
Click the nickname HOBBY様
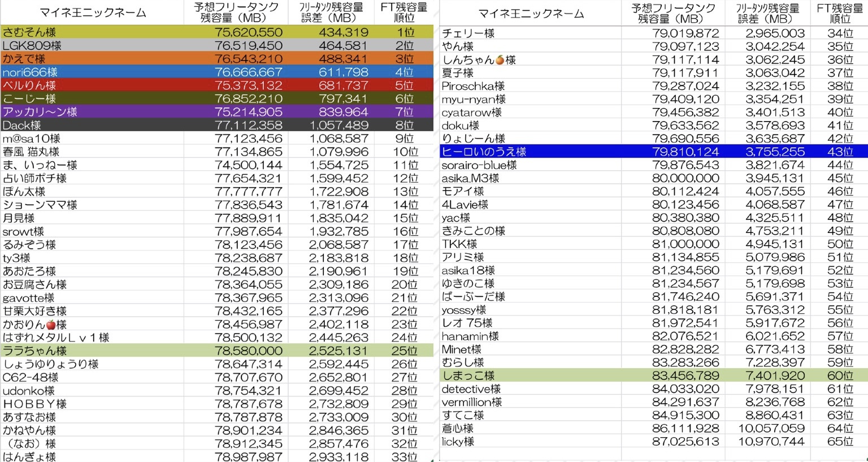[x=35, y=404]
